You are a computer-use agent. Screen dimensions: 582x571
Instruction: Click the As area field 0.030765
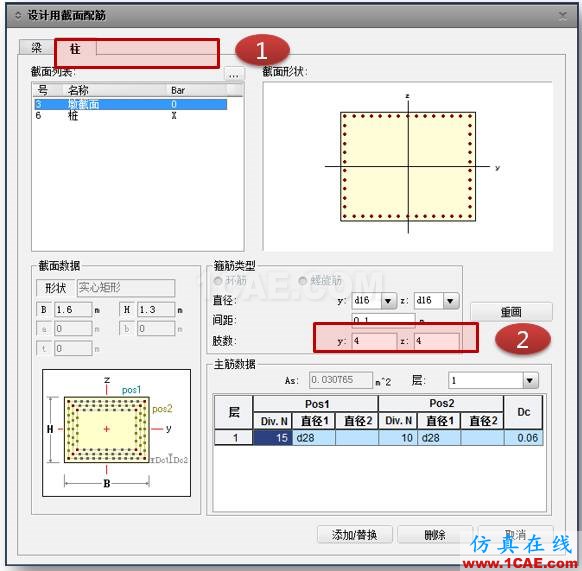pyautogui.click(x=341, y=380)
